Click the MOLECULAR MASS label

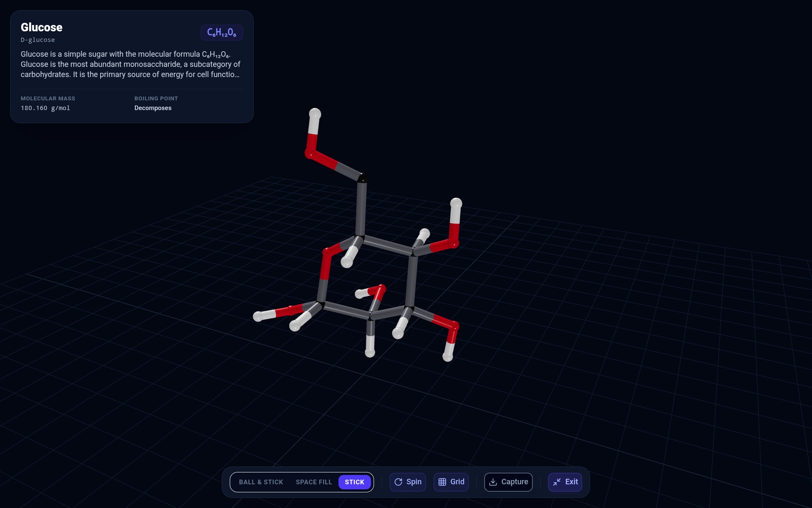coord(48,99)
